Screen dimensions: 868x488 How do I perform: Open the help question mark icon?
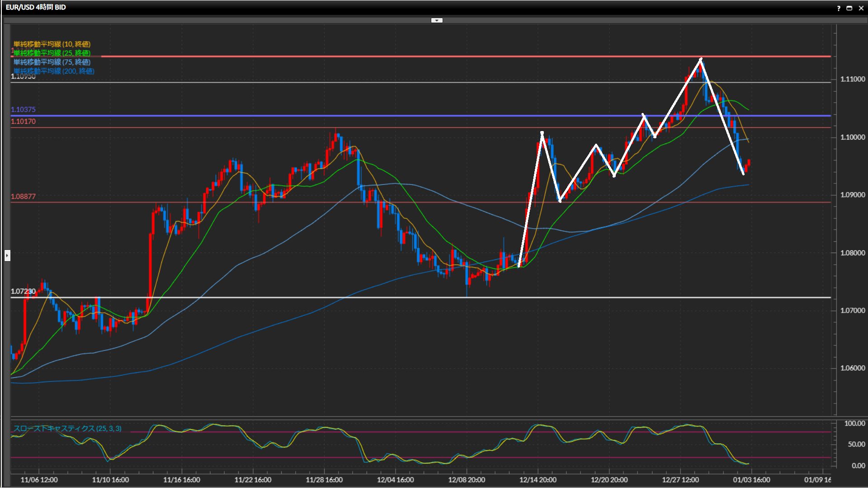click(839, 8)
